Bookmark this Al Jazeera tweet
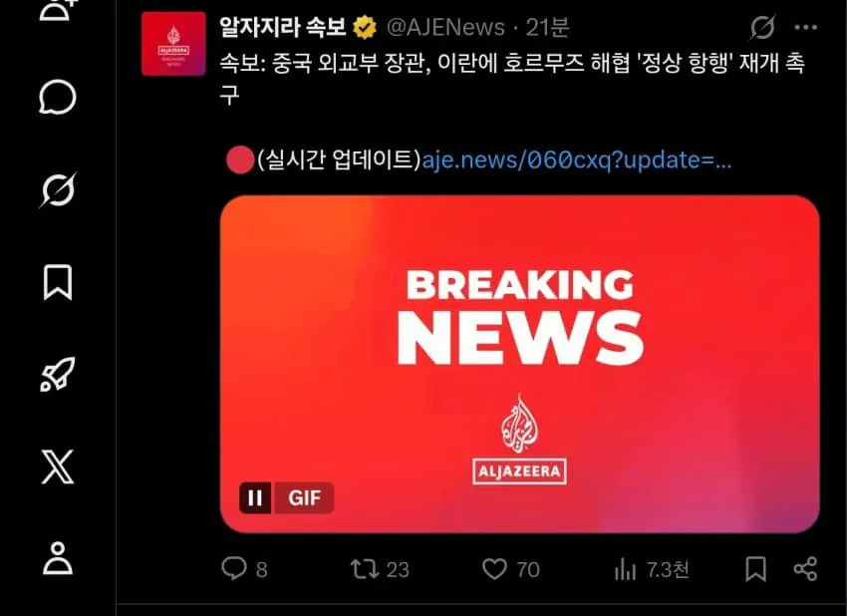 click(755, 569)
